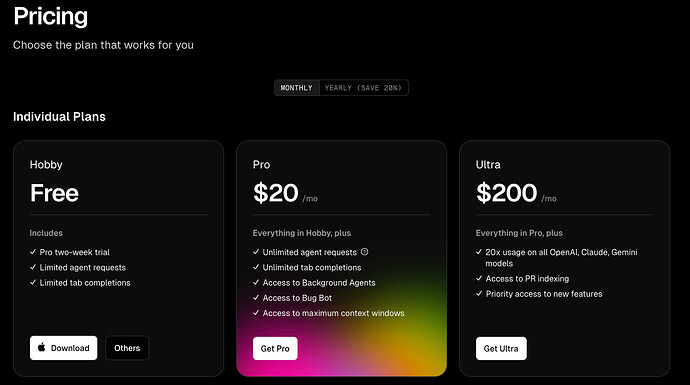Viewport: 690px width, 385px height.
Task: Click checkmark beside Priority access to new features
Action: [x=479, y=293]
